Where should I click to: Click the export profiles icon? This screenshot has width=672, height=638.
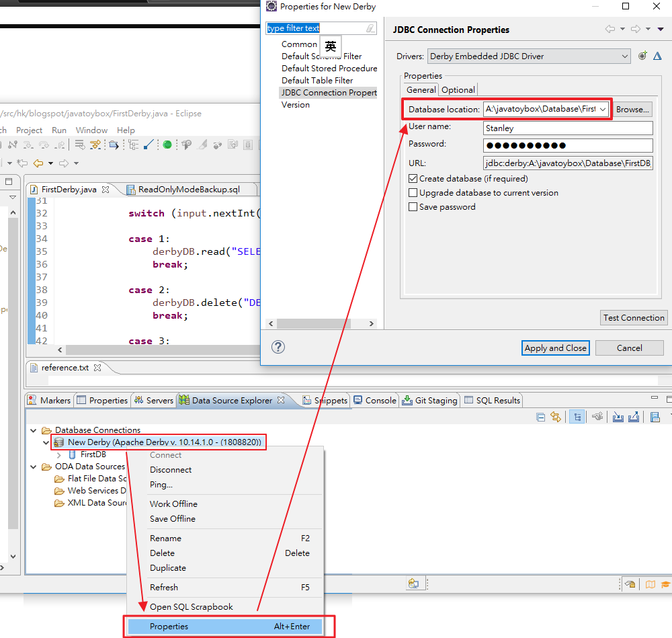(635, 417)
